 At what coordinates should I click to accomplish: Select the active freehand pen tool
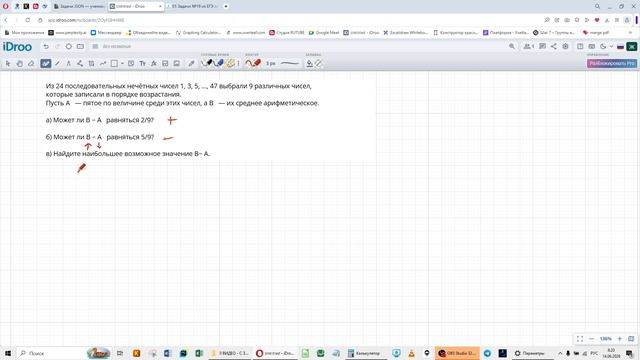click(46, 63)
